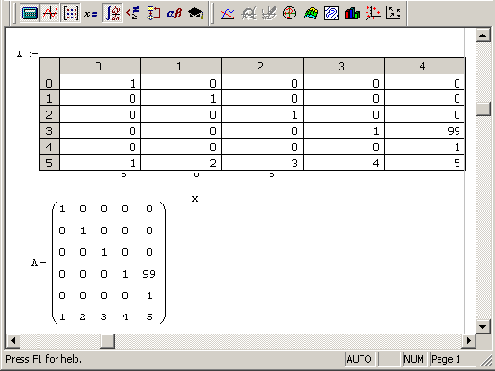
Task: Click entry 5 in matrix bottom row
Action: coord(150,317)
